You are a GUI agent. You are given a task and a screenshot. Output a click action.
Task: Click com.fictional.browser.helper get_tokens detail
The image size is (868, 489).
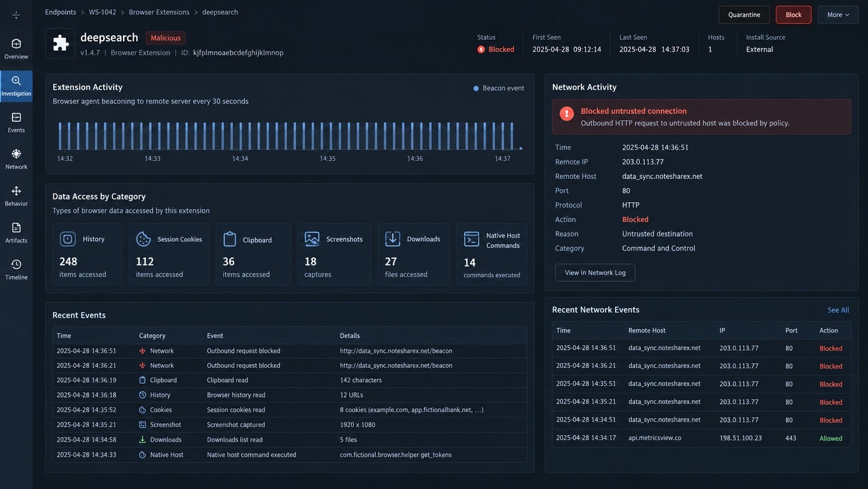coord(396,455)
